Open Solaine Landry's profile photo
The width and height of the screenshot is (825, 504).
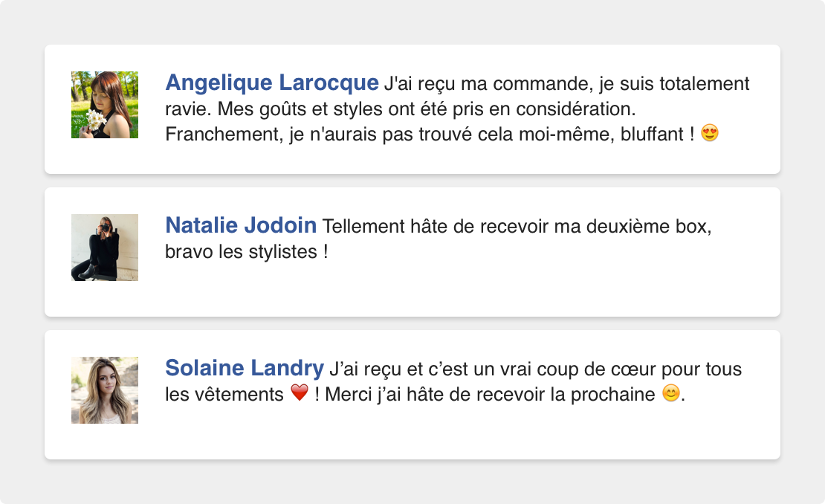[105, 390]
